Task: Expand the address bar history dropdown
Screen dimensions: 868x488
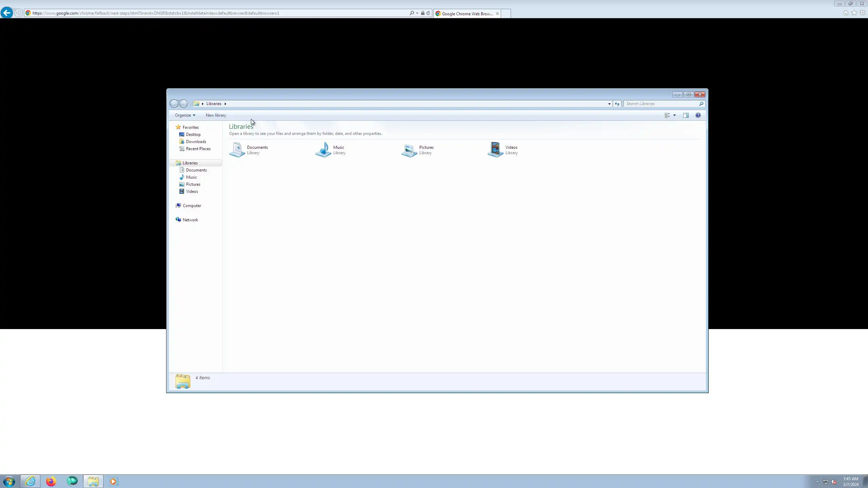Action: (609, 104)
